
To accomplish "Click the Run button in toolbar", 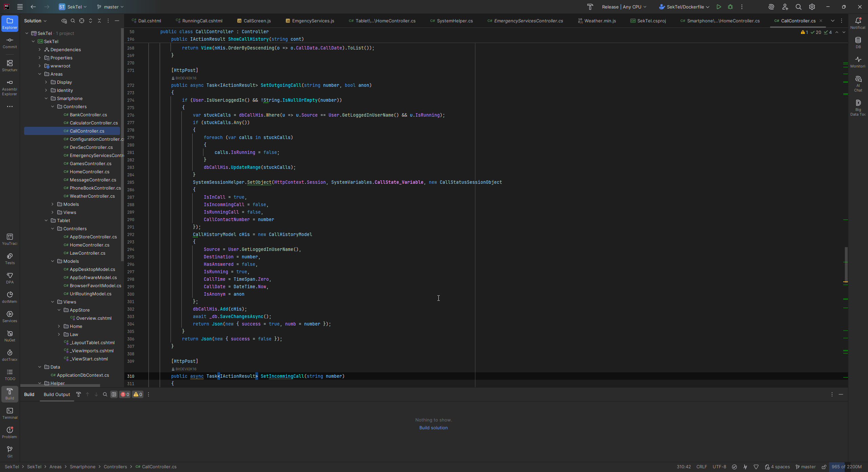I will pos(719,7).
